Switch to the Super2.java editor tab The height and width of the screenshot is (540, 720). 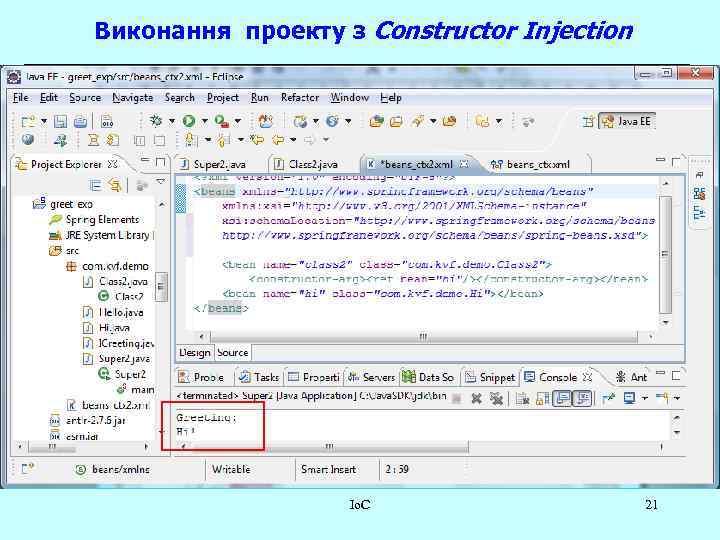[213, 164]
